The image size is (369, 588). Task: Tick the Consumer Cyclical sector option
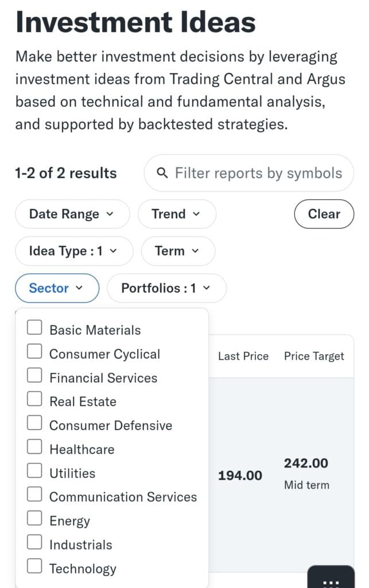tap(35, 352)
